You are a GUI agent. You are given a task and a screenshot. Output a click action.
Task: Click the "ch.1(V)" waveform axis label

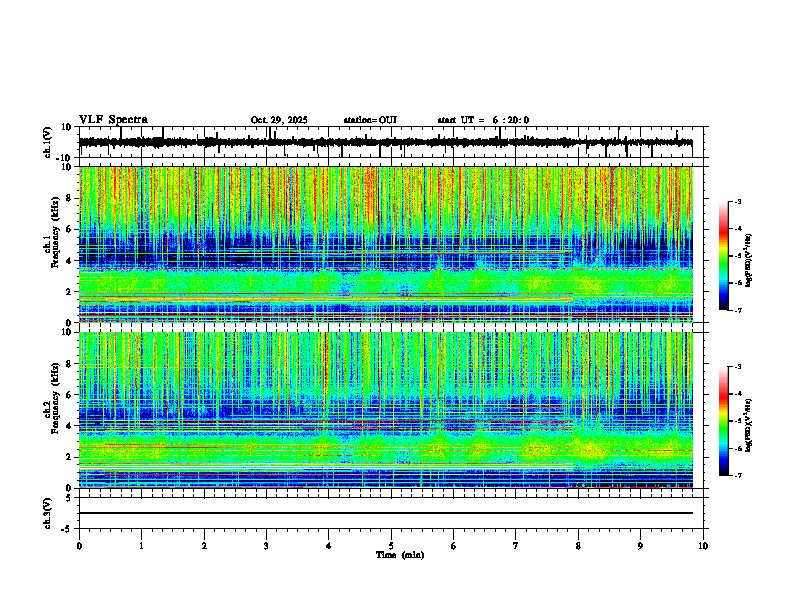tap(48, 142)
